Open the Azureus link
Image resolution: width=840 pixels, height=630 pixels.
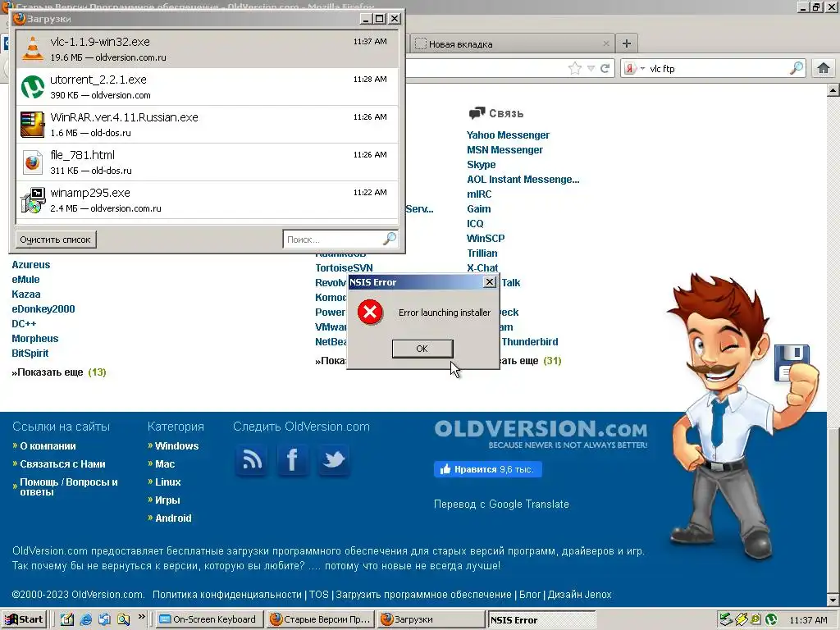tap(30, 265)
